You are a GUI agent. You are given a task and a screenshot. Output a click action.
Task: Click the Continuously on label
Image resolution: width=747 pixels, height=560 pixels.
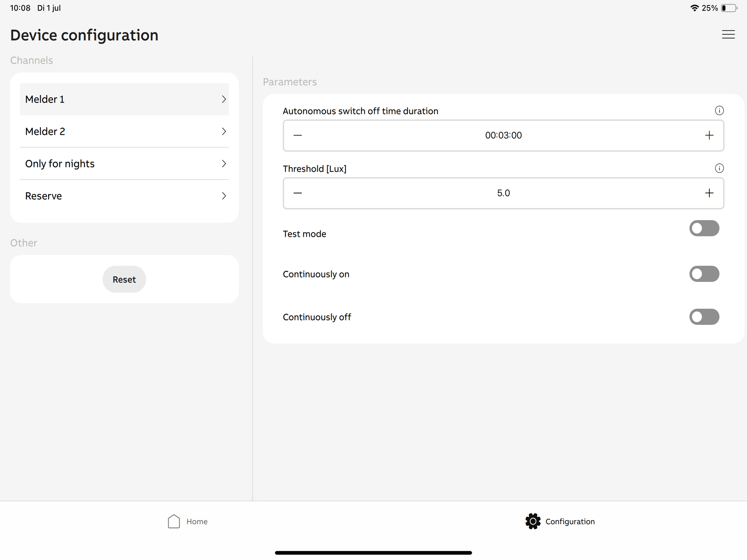[316, 274]
